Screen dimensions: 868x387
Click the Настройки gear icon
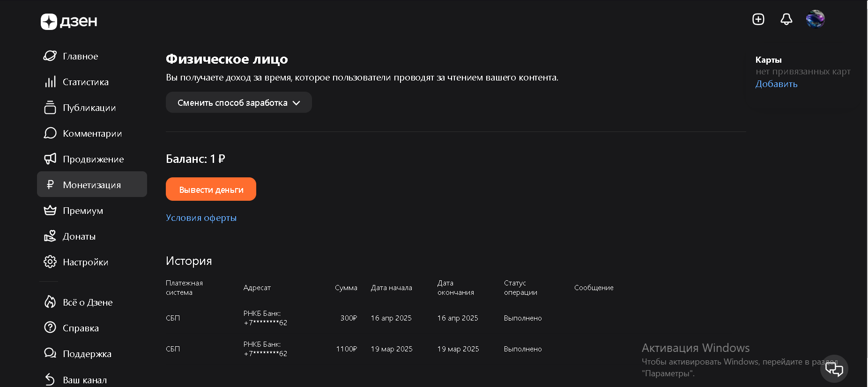pos(50,262)
